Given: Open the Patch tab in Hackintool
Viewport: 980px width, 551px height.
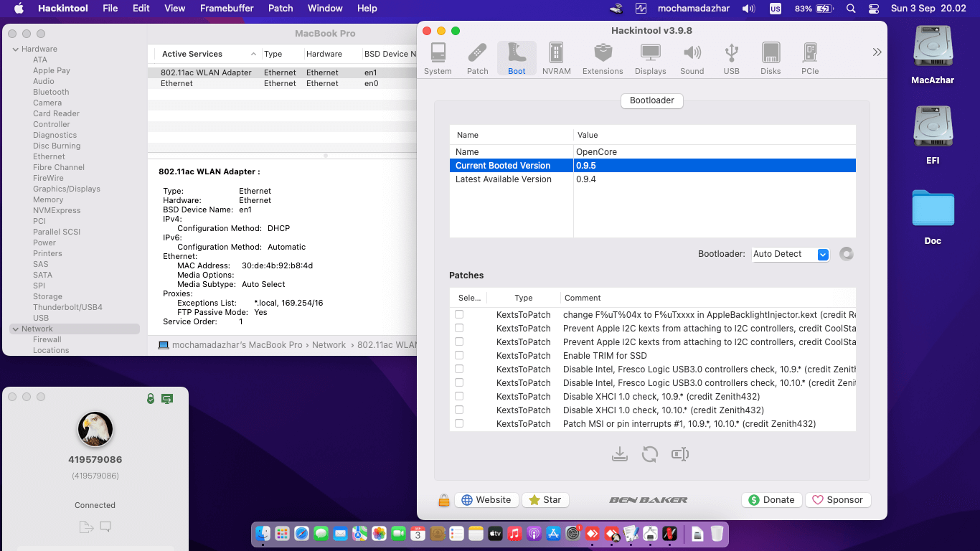Looking at the screenshot, I should tap(477, 58).
